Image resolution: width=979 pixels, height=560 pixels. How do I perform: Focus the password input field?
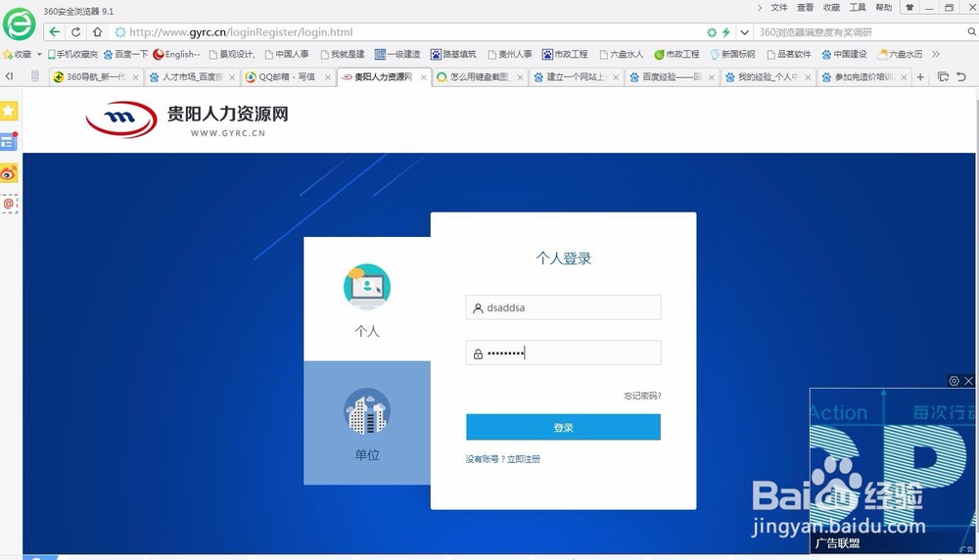point(563,352)
